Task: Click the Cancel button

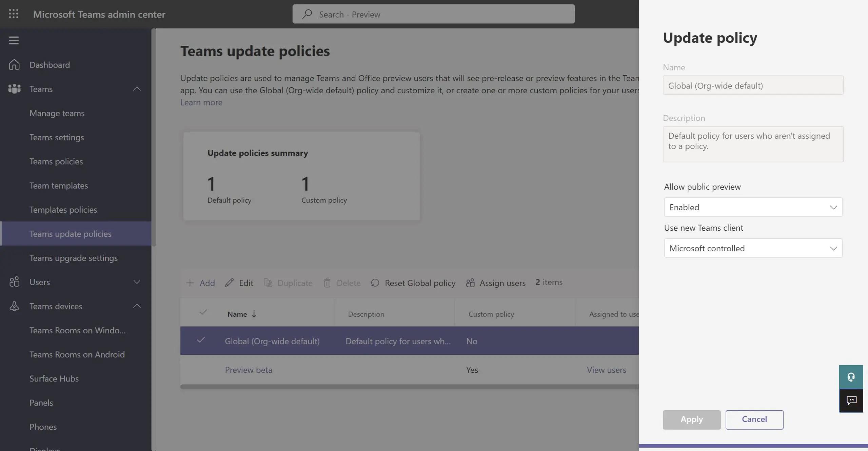Action: point(754,419)
